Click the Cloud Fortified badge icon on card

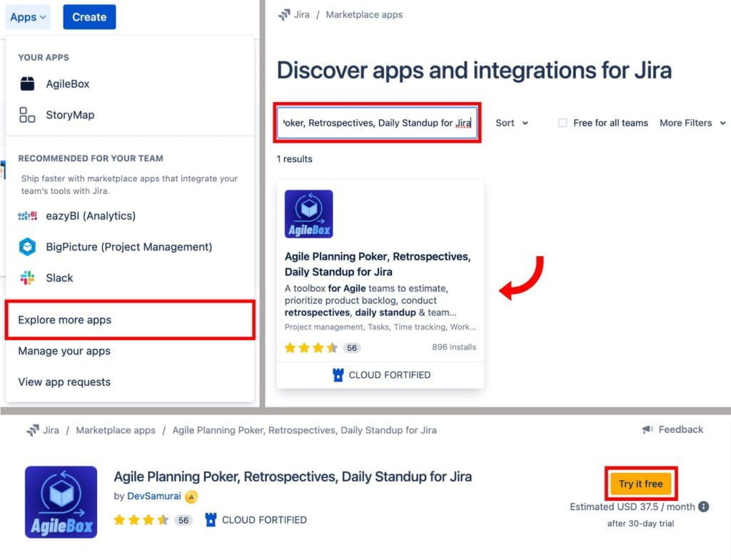[x=338, y=375]
